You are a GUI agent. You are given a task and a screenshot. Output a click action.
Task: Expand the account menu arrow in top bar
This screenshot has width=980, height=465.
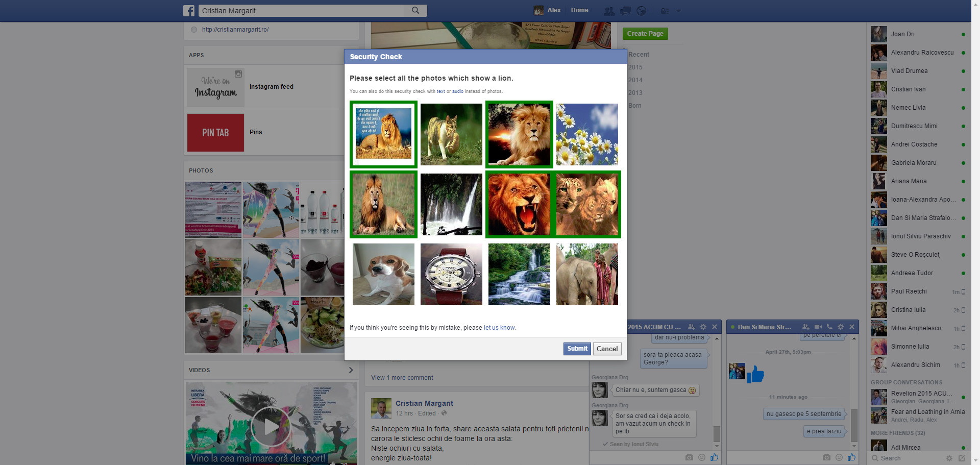point(678,11)
